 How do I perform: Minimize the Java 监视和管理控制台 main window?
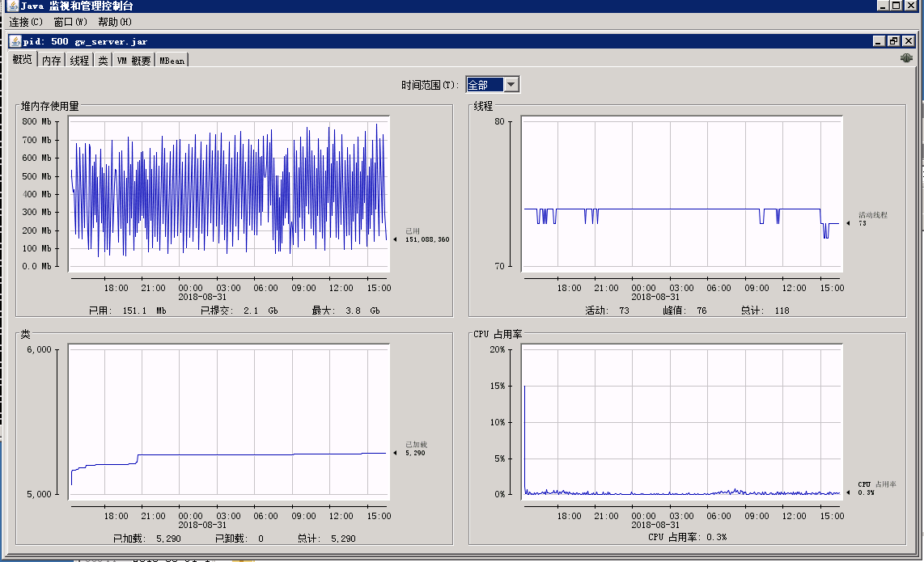click(882, 6)
